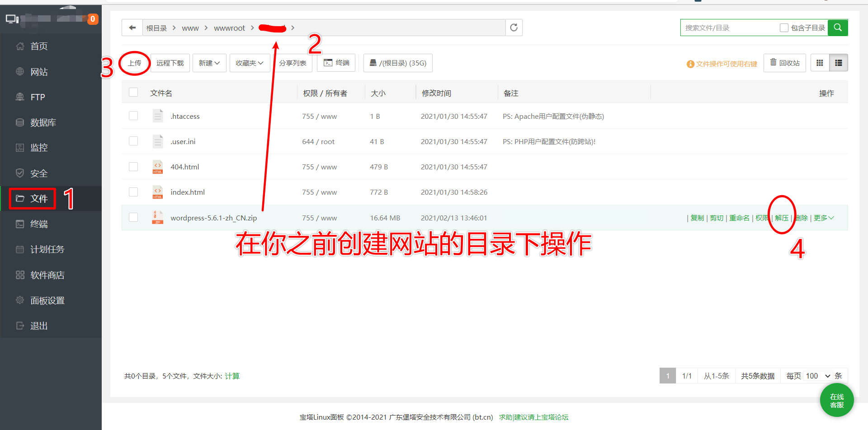Switch to list view layout icon
This screenshot has width=868, height=430.
coord(839,63)
